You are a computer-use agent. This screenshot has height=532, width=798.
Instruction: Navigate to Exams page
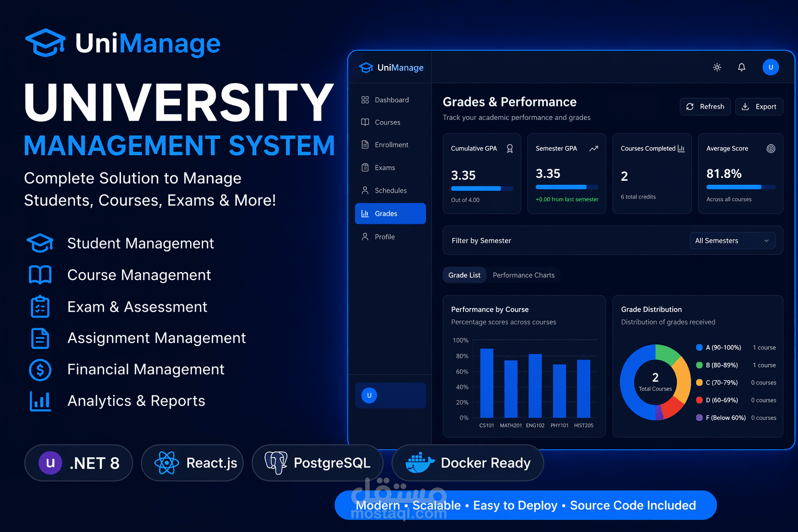tap(390, 167)
